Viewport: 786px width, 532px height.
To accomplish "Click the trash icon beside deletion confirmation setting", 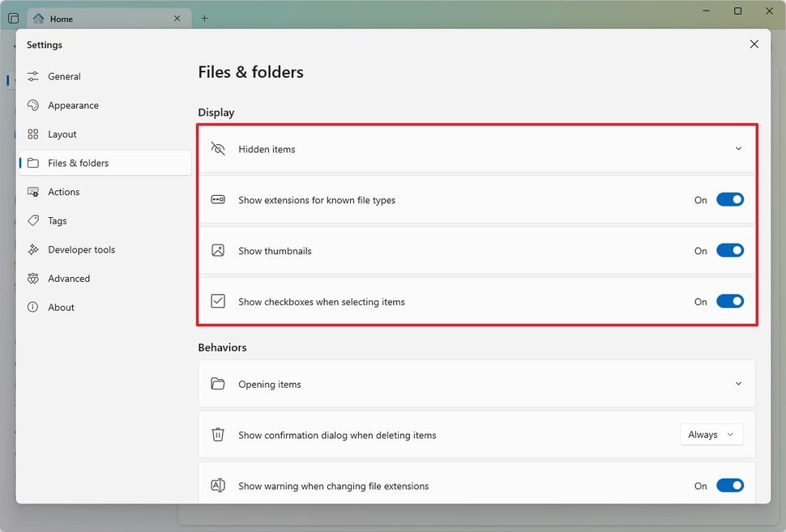I will coord(217,434).
